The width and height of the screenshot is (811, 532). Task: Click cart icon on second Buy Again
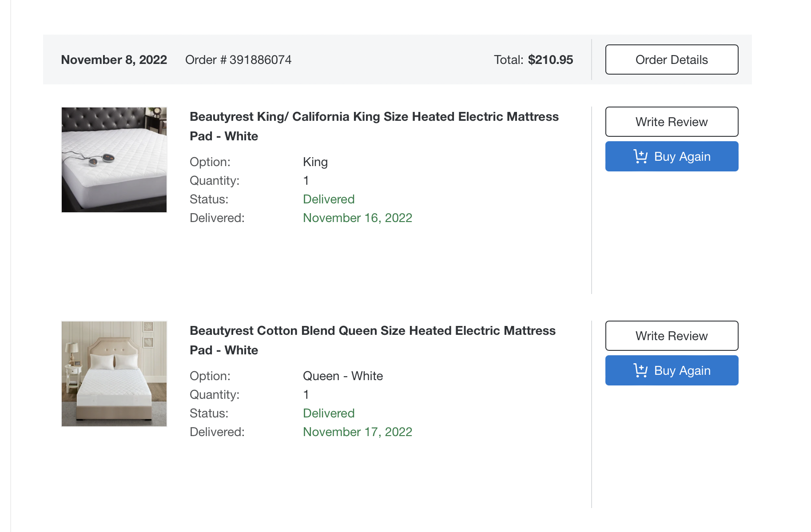pyautogui.click(x=640, y=370)
